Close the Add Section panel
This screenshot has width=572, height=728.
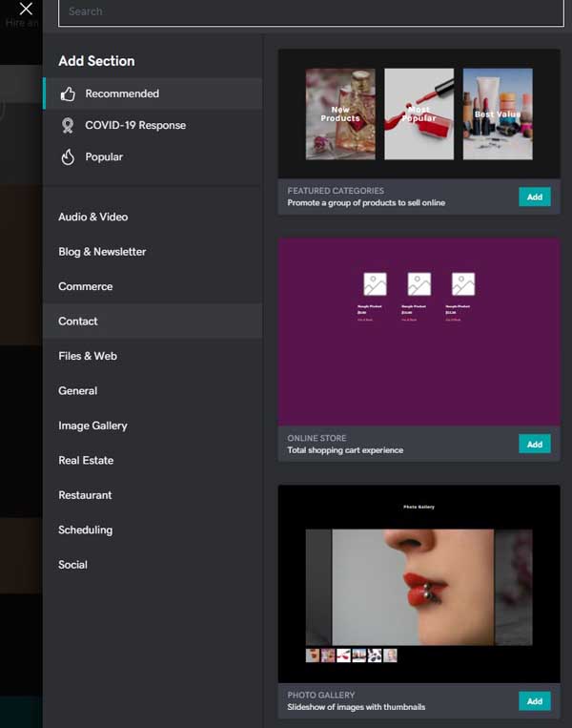point(26,10)
